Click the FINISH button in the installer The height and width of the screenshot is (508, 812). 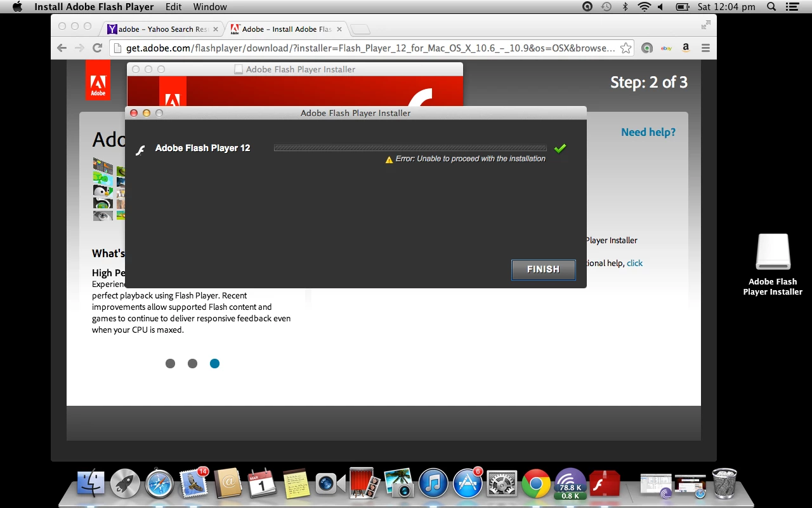click(543, 269)
